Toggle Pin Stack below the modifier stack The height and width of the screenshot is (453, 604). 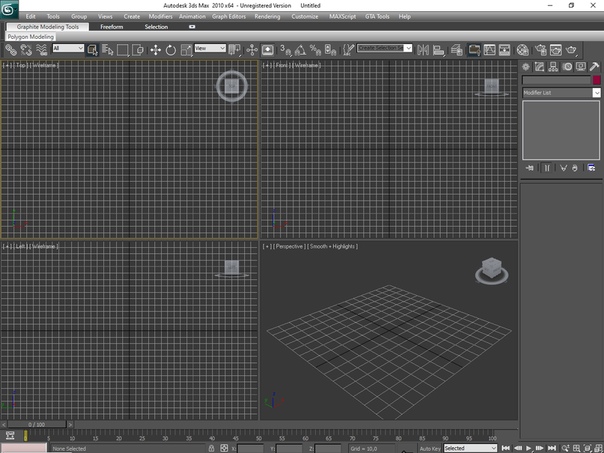(x=530, y=168)
